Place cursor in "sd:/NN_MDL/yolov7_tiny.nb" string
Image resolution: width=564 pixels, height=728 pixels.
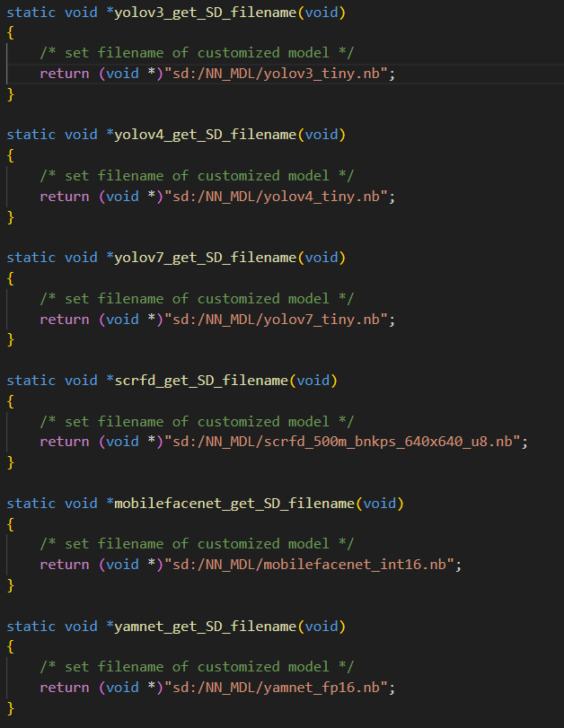(278, 320)
